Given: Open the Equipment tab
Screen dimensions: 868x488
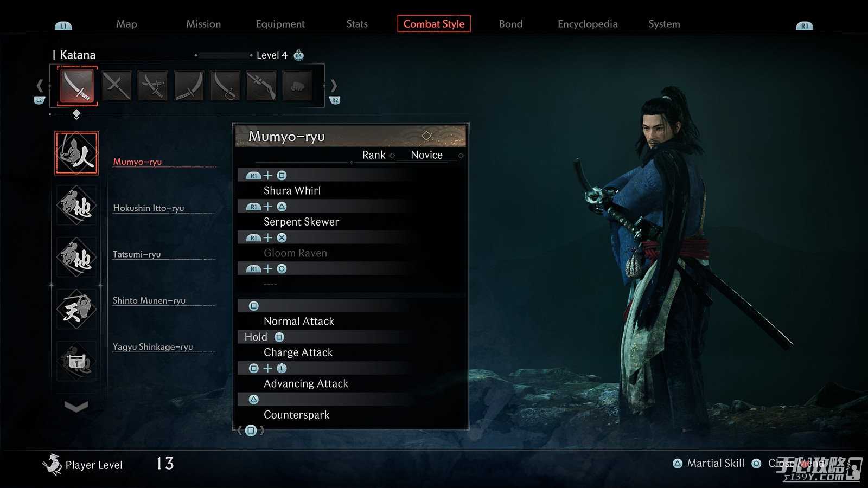Looking at the screenshot, I should [280, 24].
